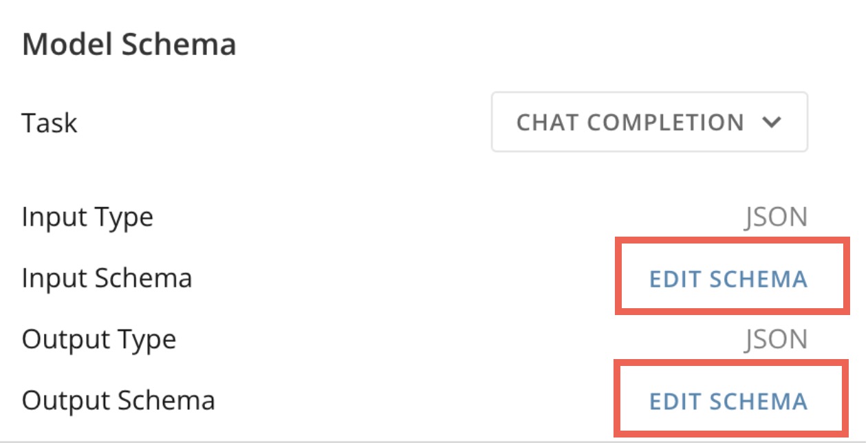This screenshot has width=868, height=443.
Task: Open the Task dropdown showing CHAT COMPLETION
Action: tap(649, 122)
